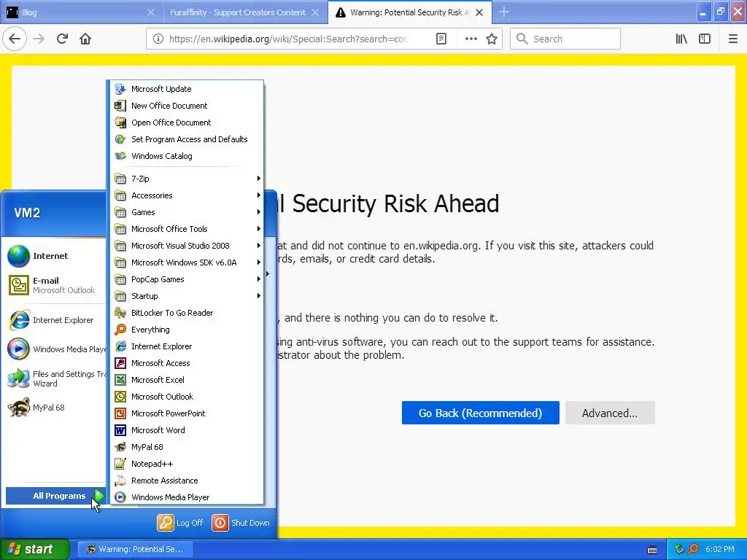Open site information icon in address bar
Viewport: 747px width, 560px height.
158,39
